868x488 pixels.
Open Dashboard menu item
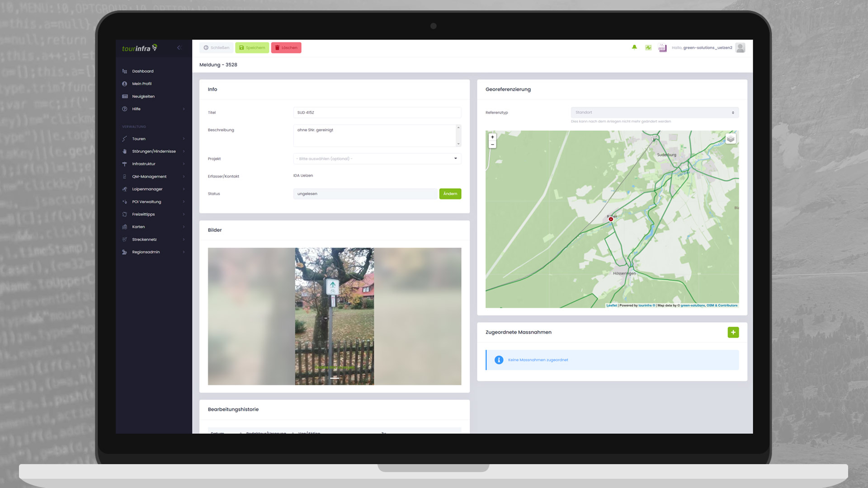tap(143, 71)
